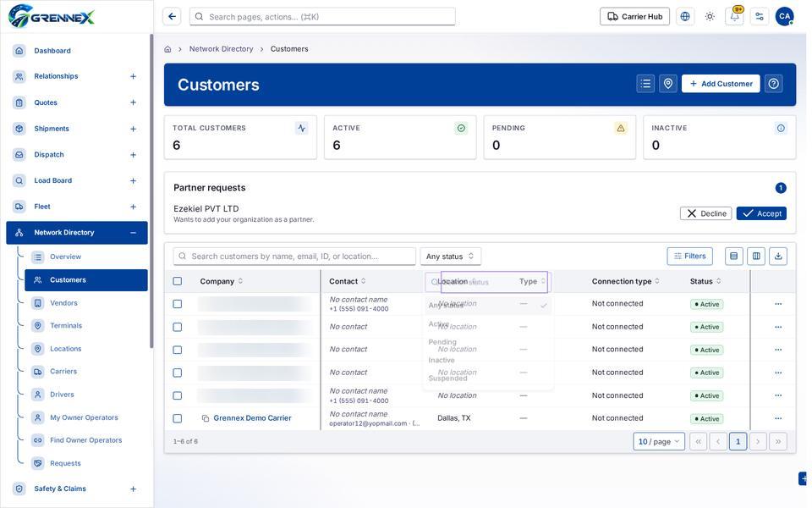The width and height of the screenshot is (812, 508).
Task: Open the settings sliders icon in top bar
Action: [760, 17]
